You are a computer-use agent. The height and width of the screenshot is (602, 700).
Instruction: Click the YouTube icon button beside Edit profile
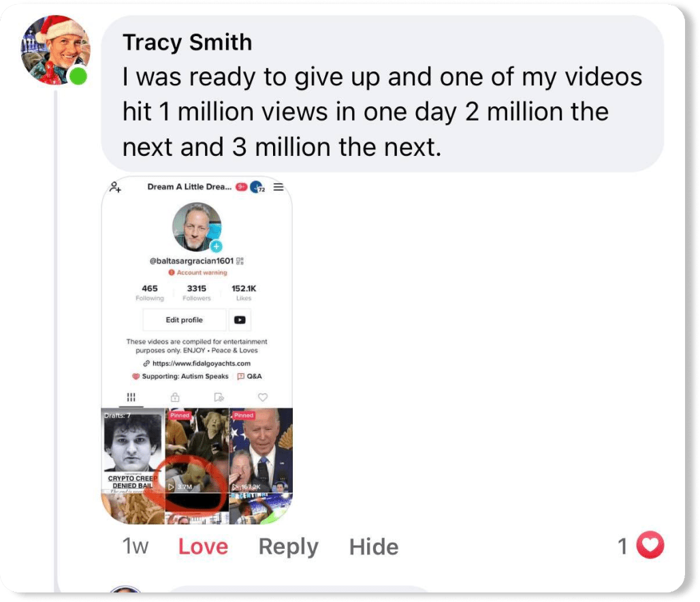(x=240, y=320)
